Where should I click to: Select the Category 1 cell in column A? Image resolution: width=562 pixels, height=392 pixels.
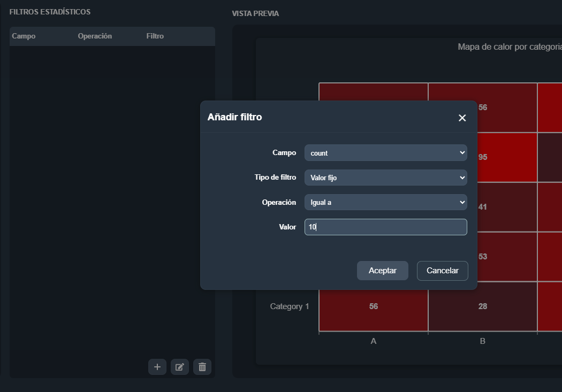point(374,306)
